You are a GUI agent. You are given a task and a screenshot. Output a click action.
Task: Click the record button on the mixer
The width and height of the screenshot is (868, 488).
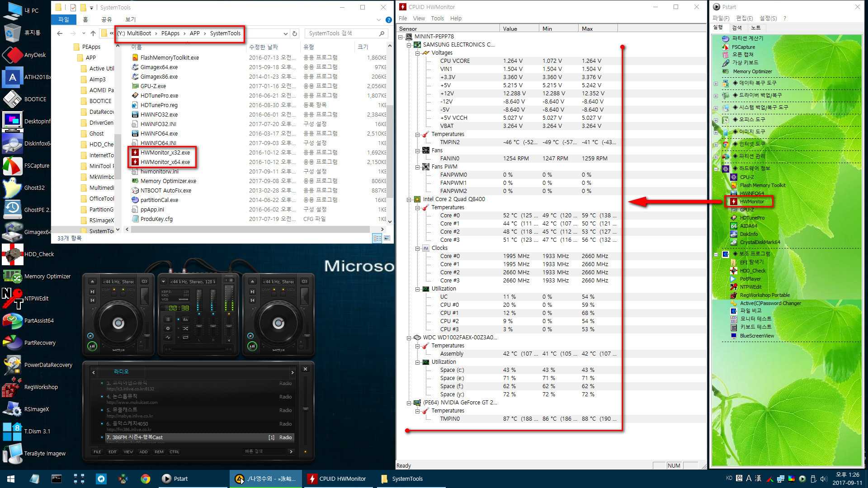(168, 328)
